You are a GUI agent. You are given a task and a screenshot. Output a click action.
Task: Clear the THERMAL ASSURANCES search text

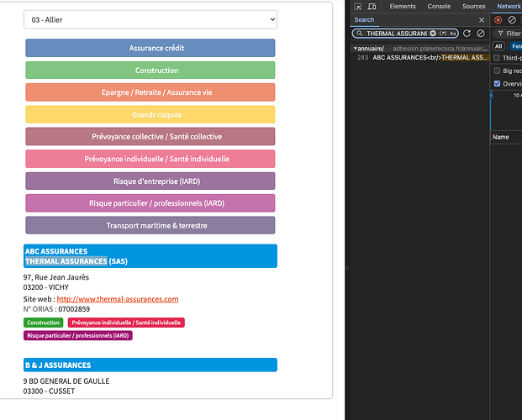(433, 34)
